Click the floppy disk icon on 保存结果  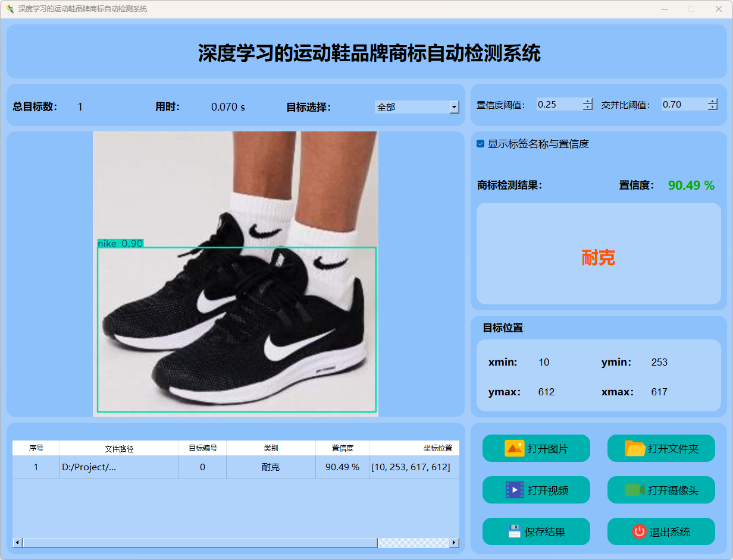coord(514,531)
